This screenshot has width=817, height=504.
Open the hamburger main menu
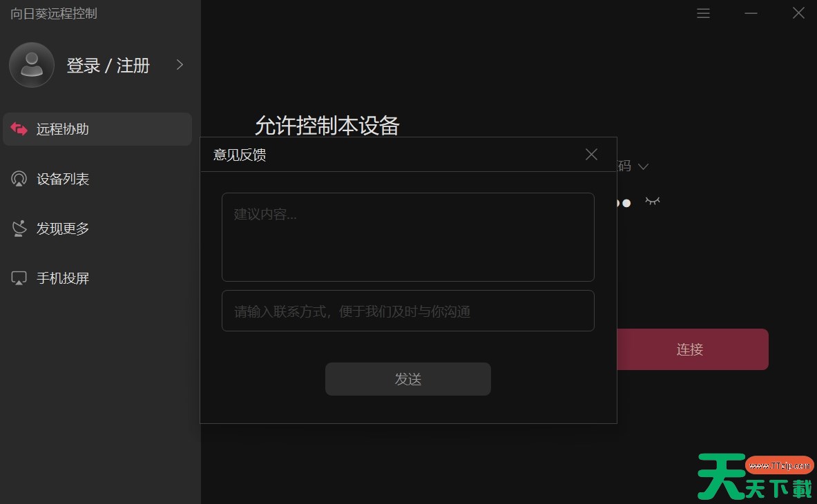point(703,13)
